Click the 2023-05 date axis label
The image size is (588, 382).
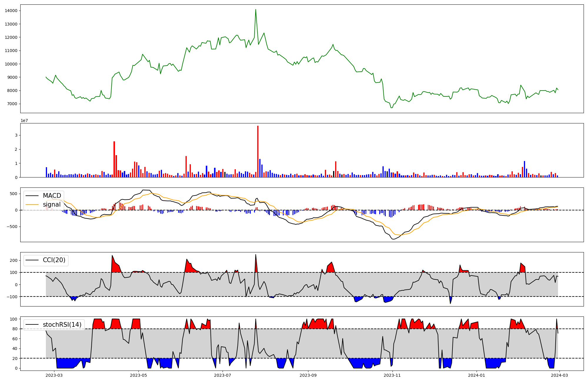click(x=138, y=375)
